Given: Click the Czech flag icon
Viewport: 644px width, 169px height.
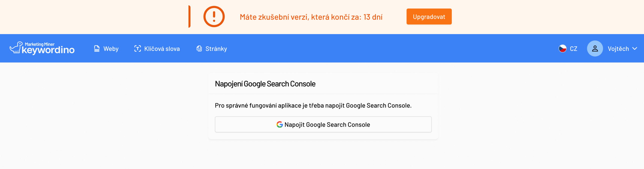Looking at the screenshot, I should click(x=562, y=48).
